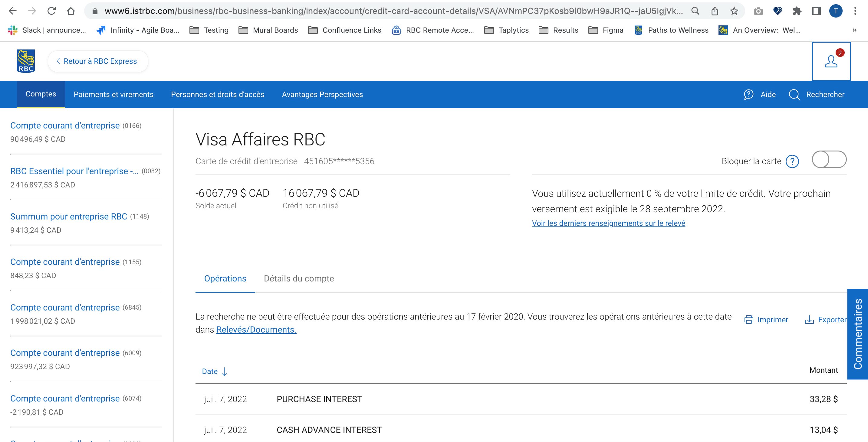Image resolution: width=868 pixels, height=442 pixels.
Task: Click the RBC logo icon
Action: coord(26,61)
